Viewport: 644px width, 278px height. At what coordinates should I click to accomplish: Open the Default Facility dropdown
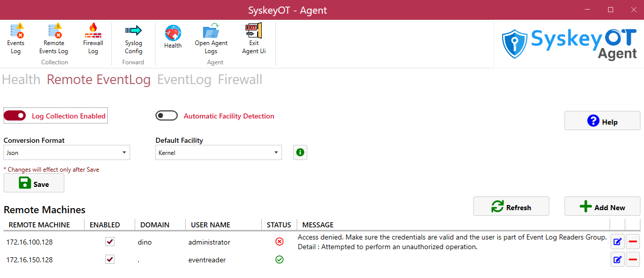point(219,152)
